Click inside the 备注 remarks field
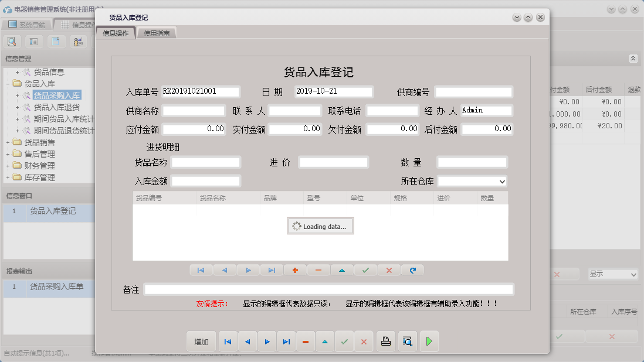The image size is (644, 362). pos(328,289)
